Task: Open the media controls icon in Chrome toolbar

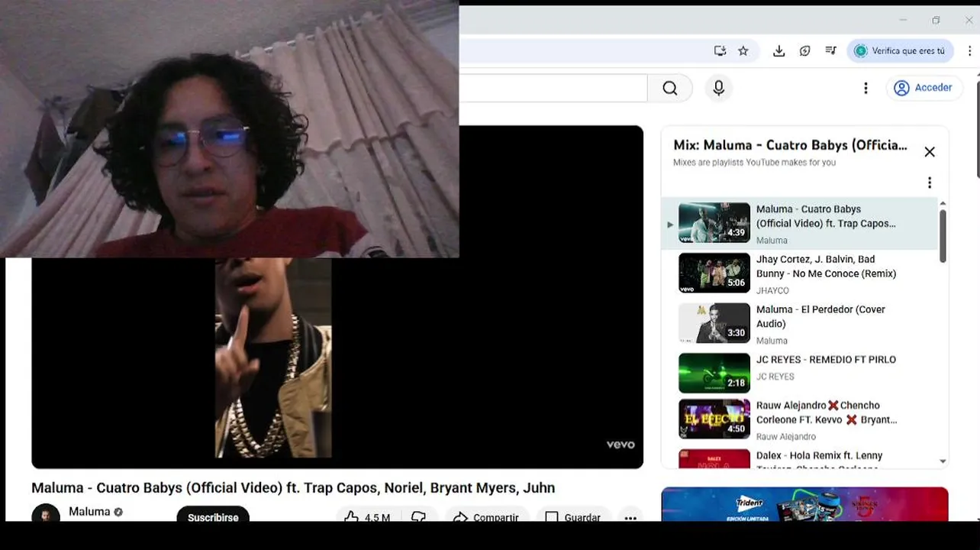Action: 830,51
